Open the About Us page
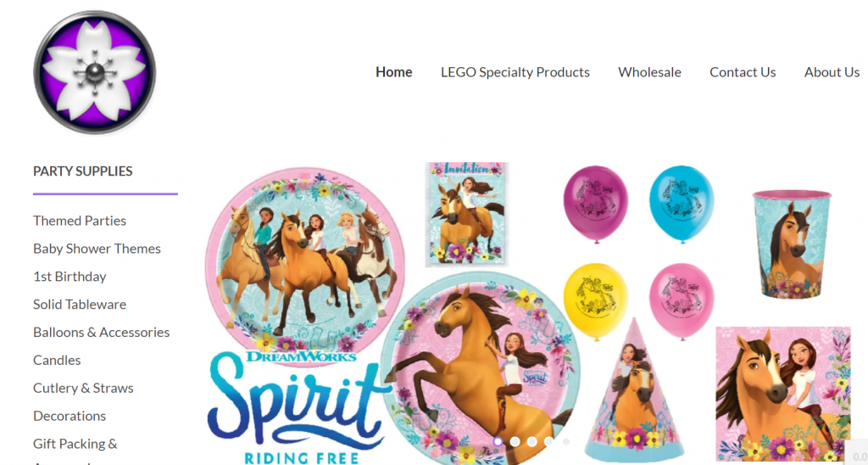Viewport: 868px width, 465px height. pyautogui.click(x=832, y=72)
